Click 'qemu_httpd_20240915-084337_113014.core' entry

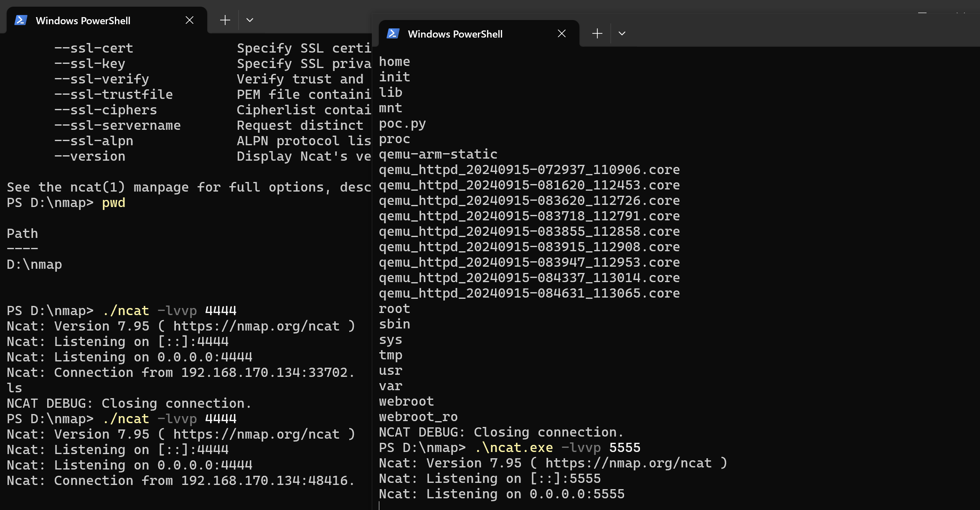click(x=529, y=278)
